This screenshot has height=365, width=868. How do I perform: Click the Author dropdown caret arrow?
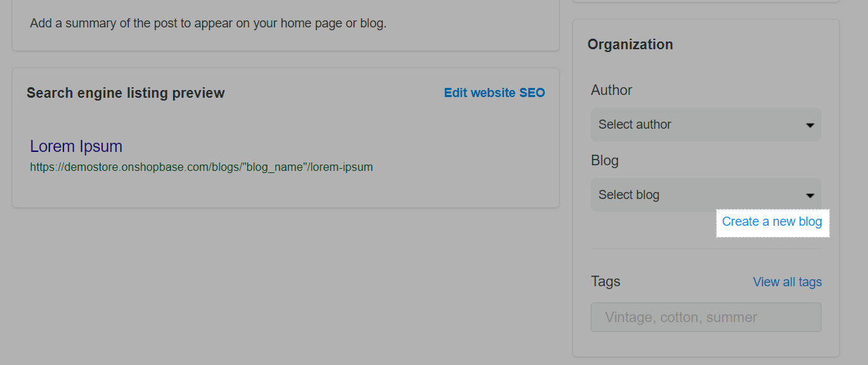810,125
